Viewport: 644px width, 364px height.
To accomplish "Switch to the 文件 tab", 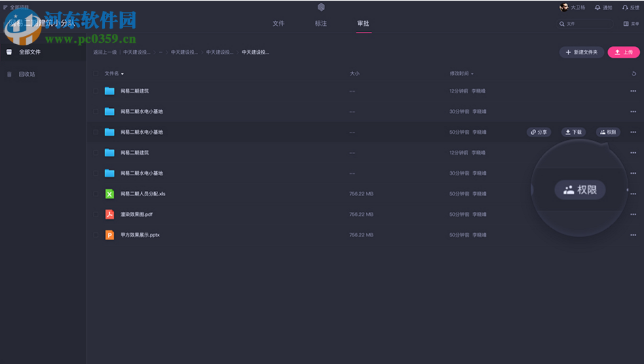I will point(278,23).
